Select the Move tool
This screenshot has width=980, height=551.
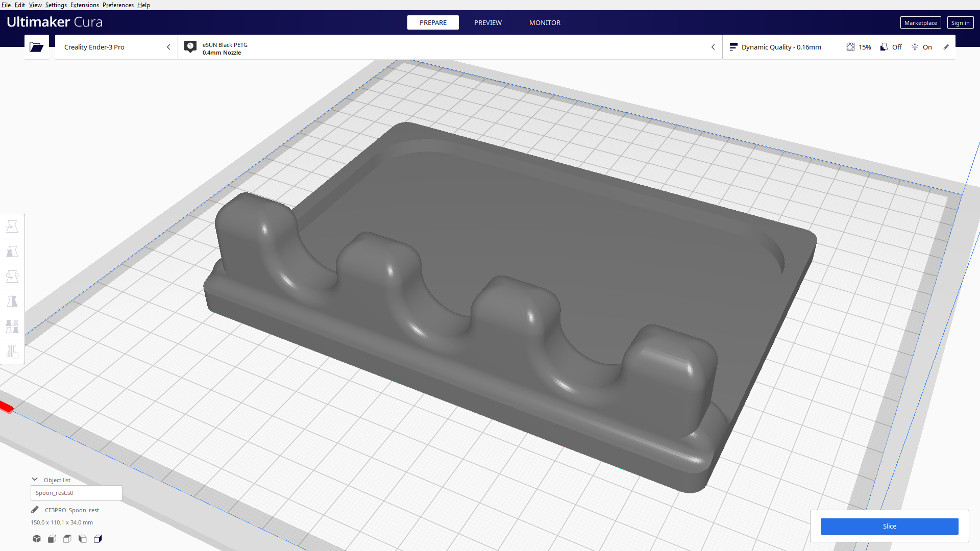coord(12,226)
